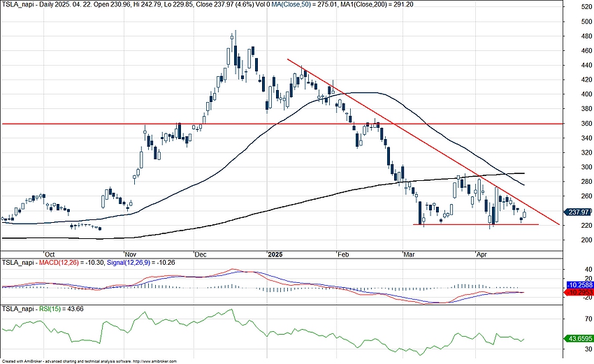Click the 320 price axis label
The width and height of the screenshot is (594, 364).
(x=586, y=152)
